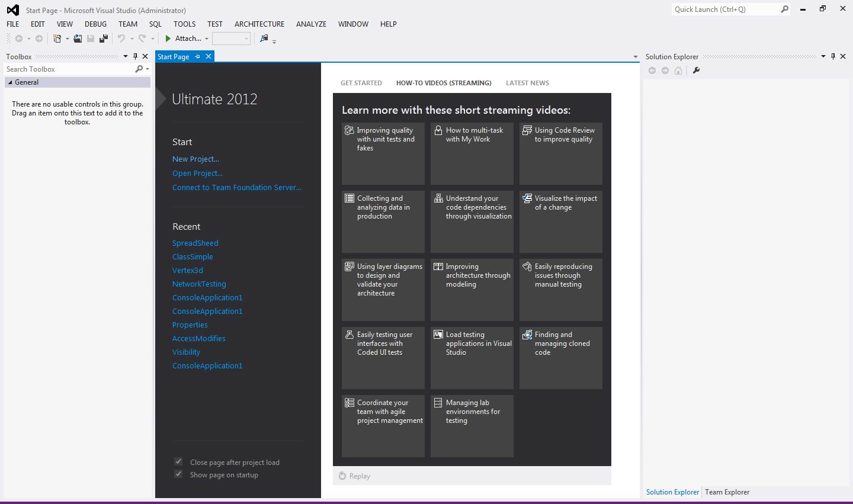Viewport: 853px width, 504px height.
Task: Open Solution Explorer window position dropdown
Action: pos(823,57)
